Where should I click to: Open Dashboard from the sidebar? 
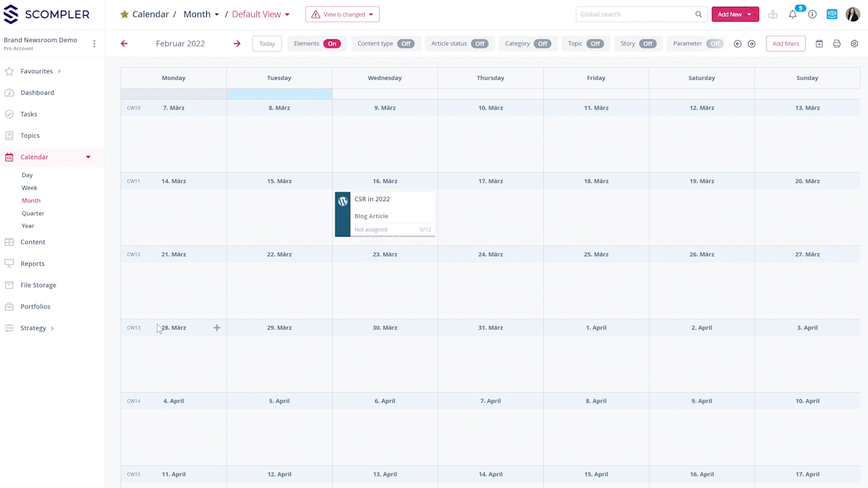(x=37, y=93)
